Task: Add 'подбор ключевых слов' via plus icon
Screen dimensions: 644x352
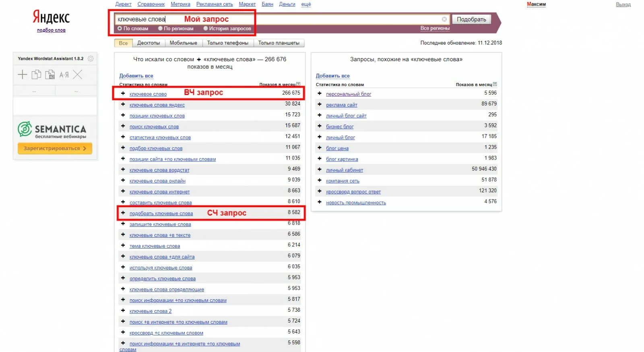Action: click(x=123, y=148)
